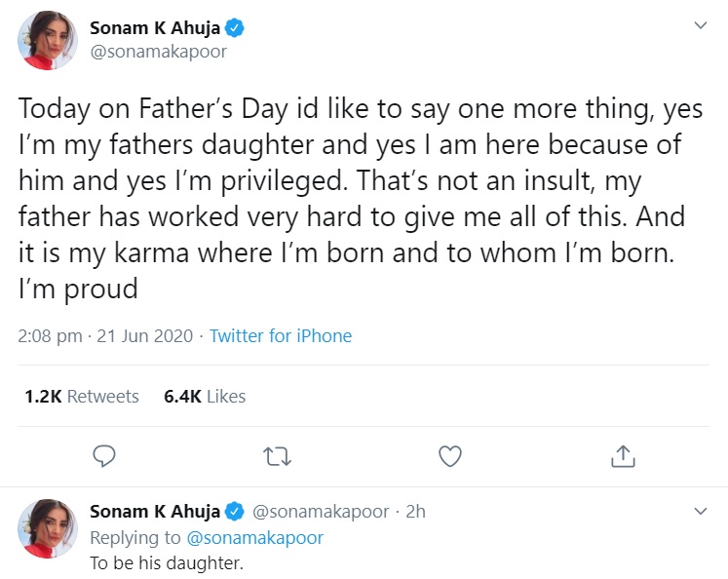The height and width of the screenshot is (579, 728).
Task: Click the reply speech bubble icon
Action: tap(104, 455)
